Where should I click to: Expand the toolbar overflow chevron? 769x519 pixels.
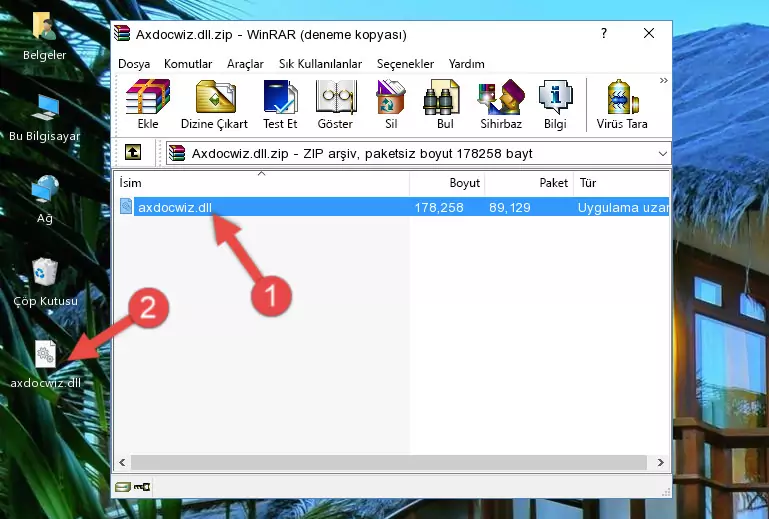(x=664, y=81)
